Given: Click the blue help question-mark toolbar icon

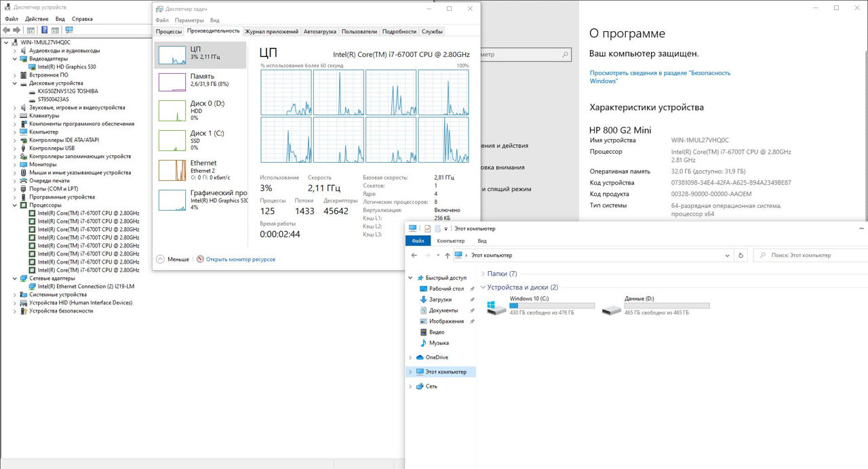Looking at the screenshot, I should point(45,30).
